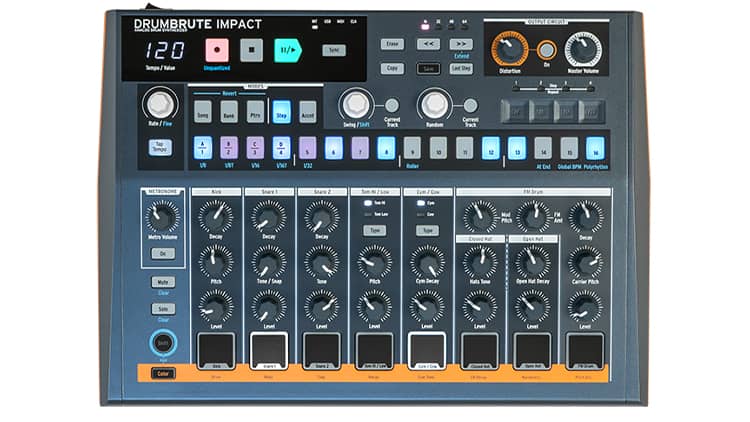Toggle step button 12
The image size is (750, 422).
[491, 148]
